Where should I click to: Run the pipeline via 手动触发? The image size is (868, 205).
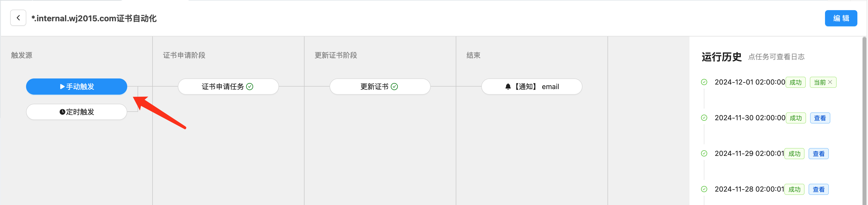pyautogui.click(x=76, y=87)
